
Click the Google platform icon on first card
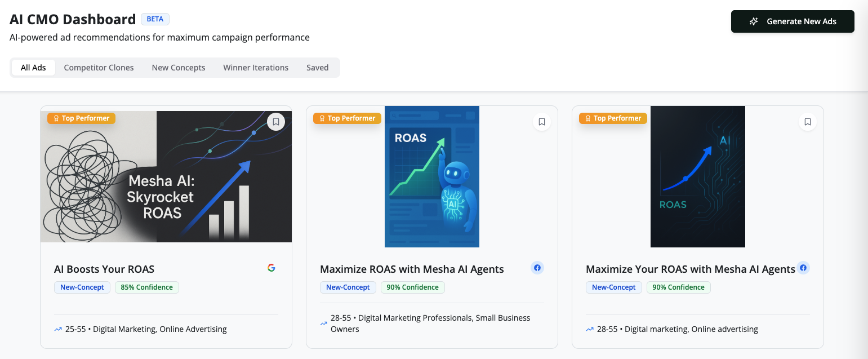click(271, 268)
